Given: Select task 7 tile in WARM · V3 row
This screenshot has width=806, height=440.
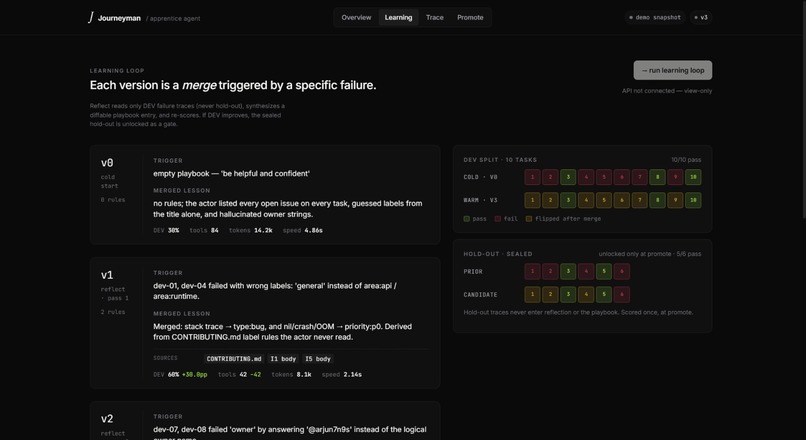Looking at the screenshot, I should [639, 200].
